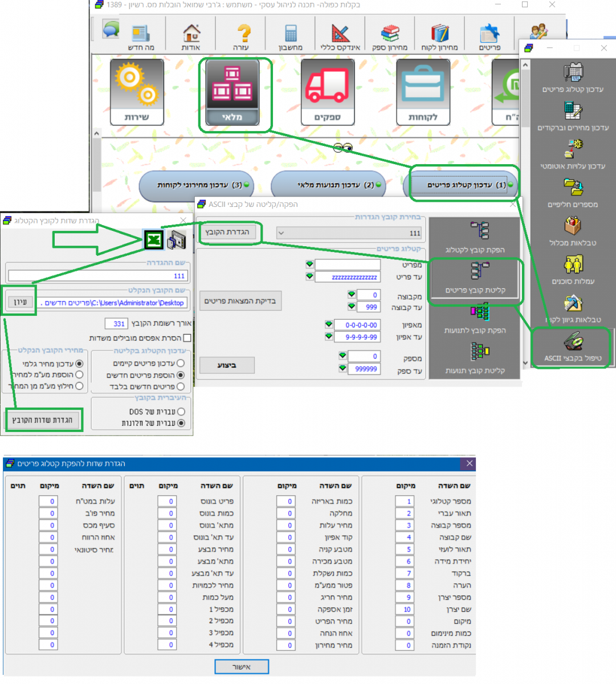Screen dimensions: 616x684
Task: Open טיפול בקבצי ASCII in the side panel
Action: 573,347
